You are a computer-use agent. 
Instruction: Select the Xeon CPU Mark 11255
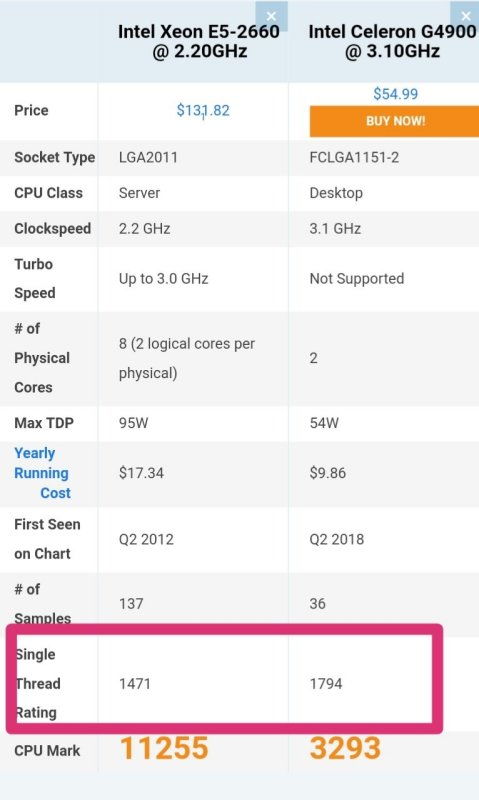[x=164, y=748]
